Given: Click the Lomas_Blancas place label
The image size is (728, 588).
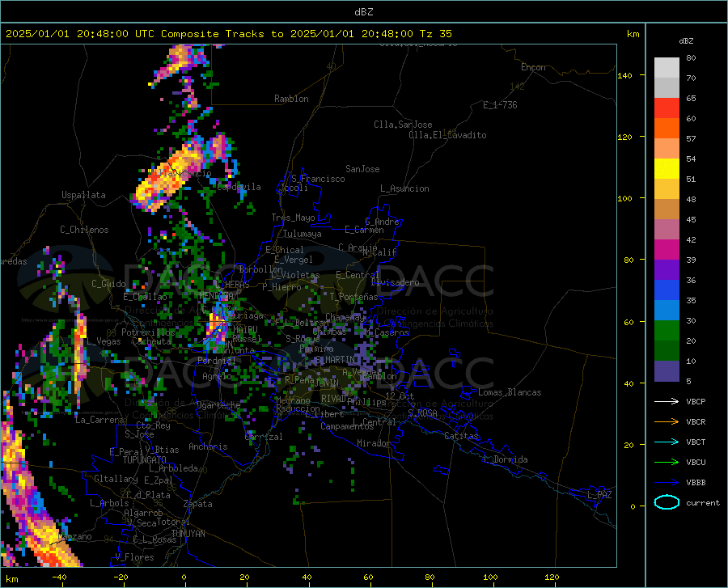Looking at the screenshot, I should pos(510,392).
